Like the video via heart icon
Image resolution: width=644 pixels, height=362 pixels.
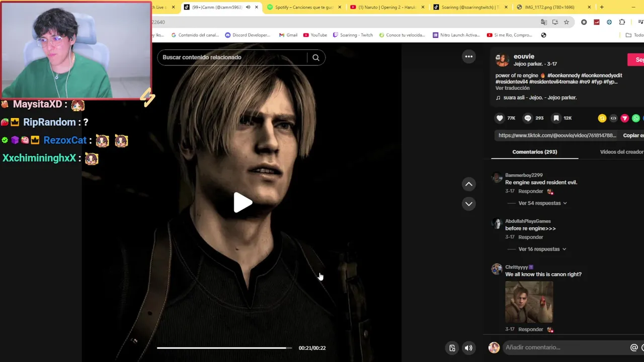[x=500, y=118]
